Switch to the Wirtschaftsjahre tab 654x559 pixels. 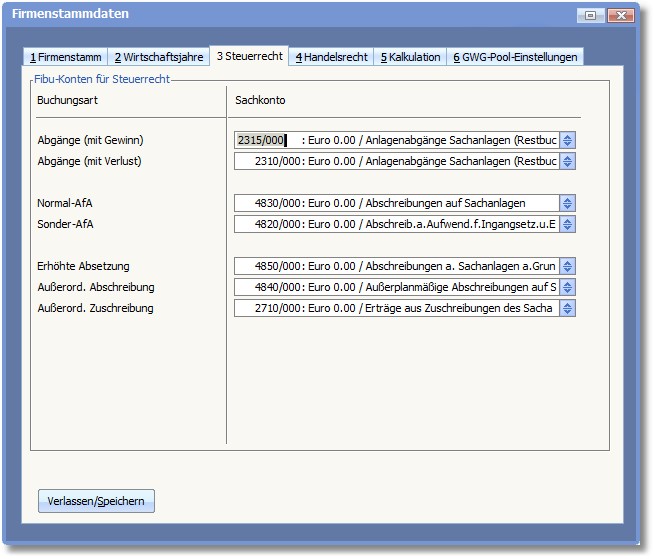click(x=158, y=57)
